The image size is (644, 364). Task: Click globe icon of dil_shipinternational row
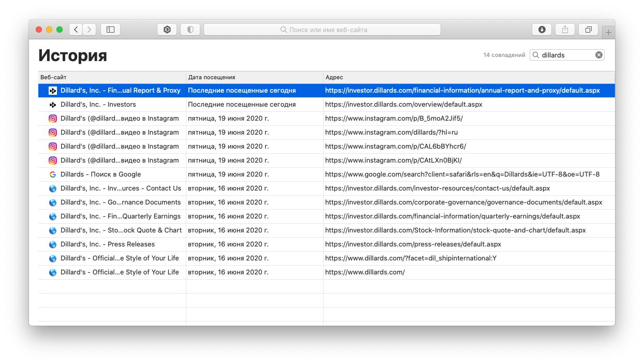pos(53,258)
